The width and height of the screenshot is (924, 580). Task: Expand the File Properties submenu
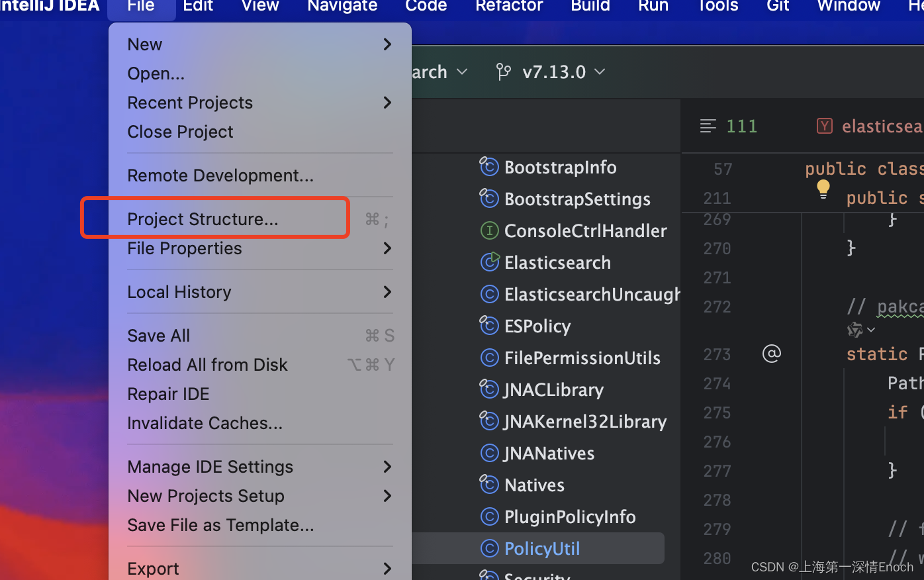coord(387,248)
